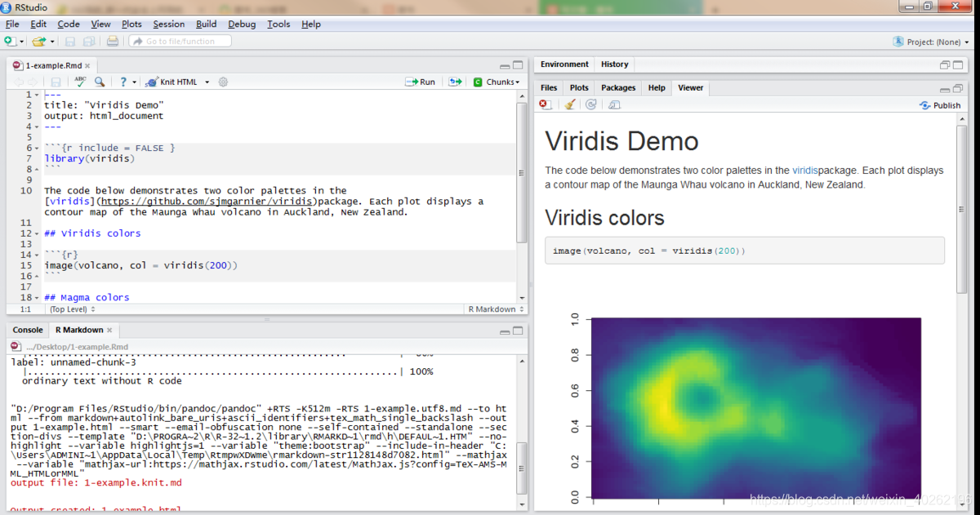Minimize the console pane
The height and width of the screenshot is (515, 980).
pos(506,331)
